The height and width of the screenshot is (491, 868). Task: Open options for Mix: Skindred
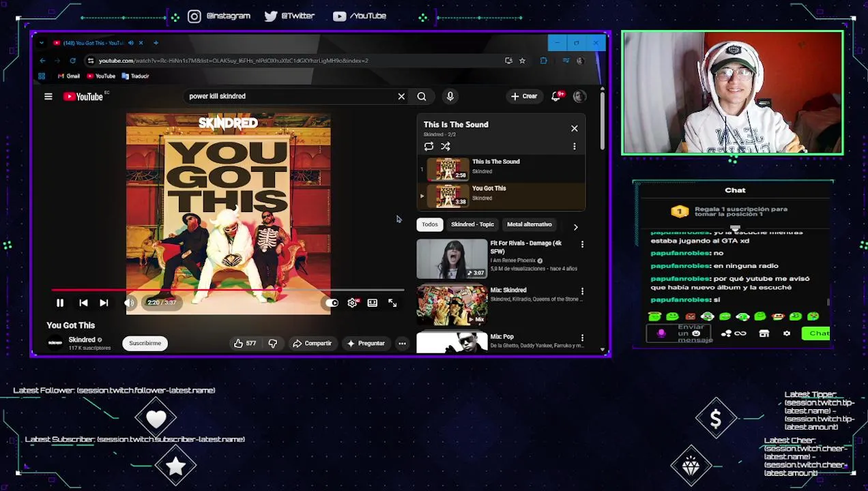[x=582, y=292]
